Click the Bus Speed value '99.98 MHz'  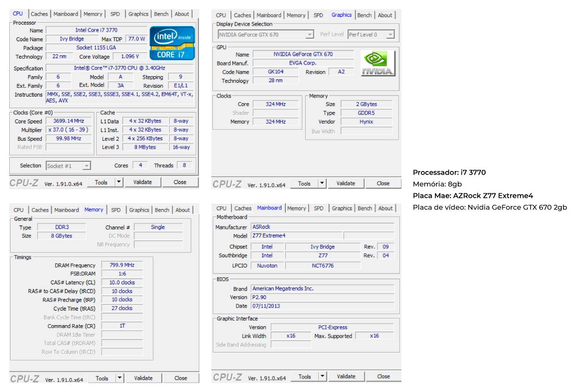pos(69,138)
